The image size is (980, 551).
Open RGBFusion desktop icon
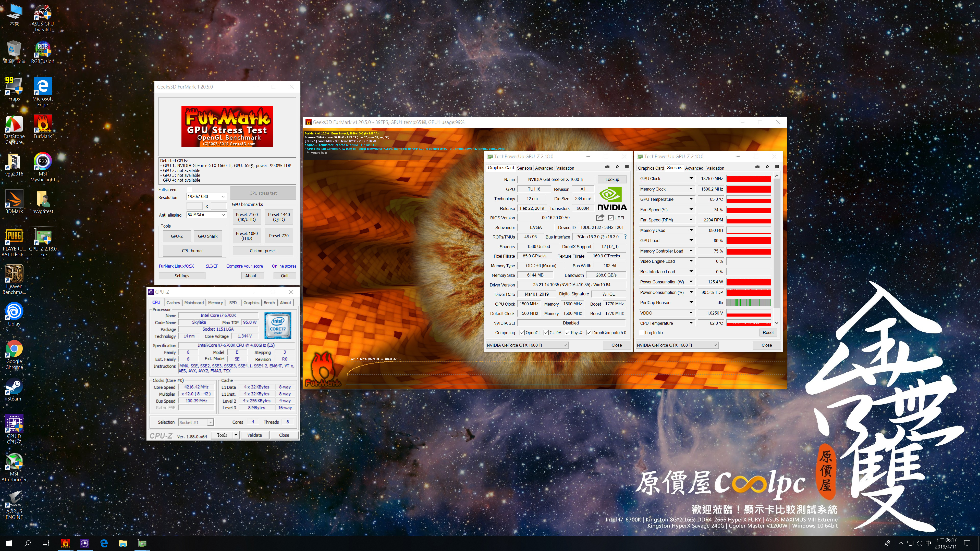tap(43, 53)
